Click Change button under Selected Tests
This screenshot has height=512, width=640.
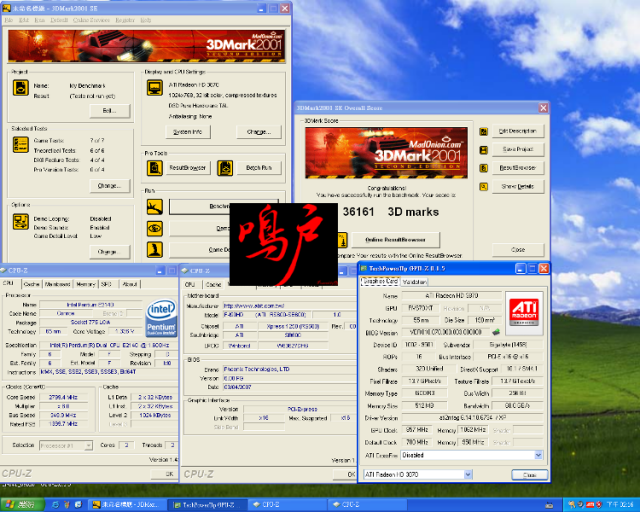tap(109, 186)
